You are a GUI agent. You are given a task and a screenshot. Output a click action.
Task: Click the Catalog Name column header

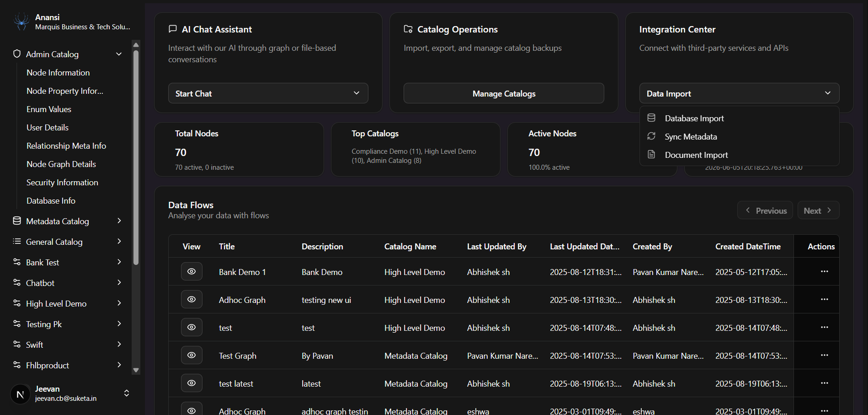(410, 246)
